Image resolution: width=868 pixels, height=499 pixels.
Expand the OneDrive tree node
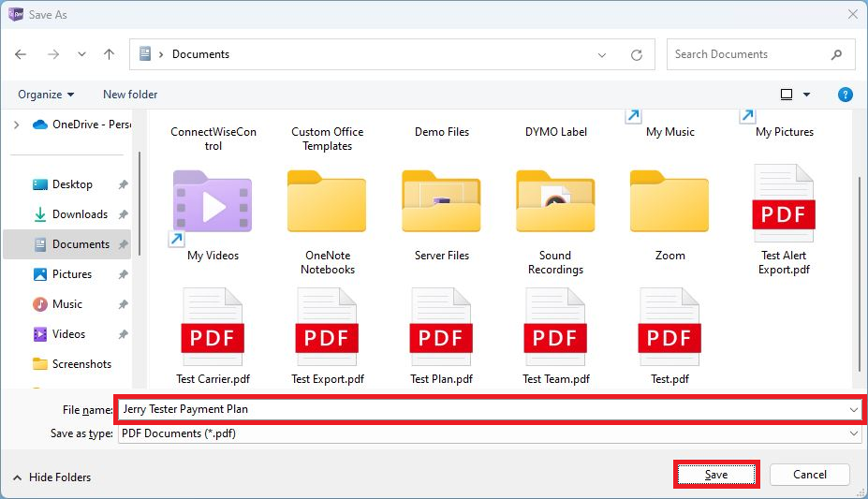click(x=16, y=125)
